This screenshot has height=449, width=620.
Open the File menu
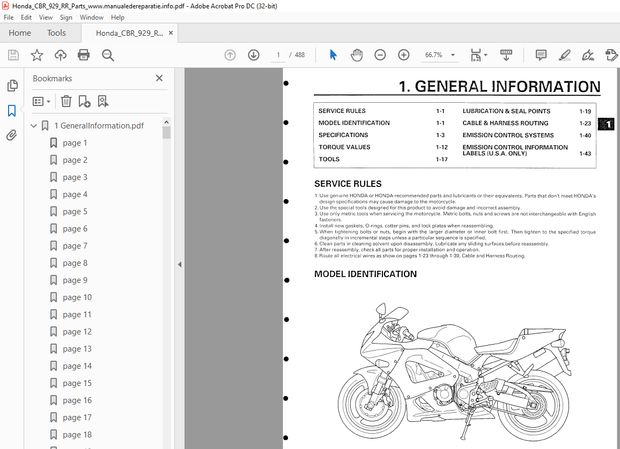click(8, 17)
